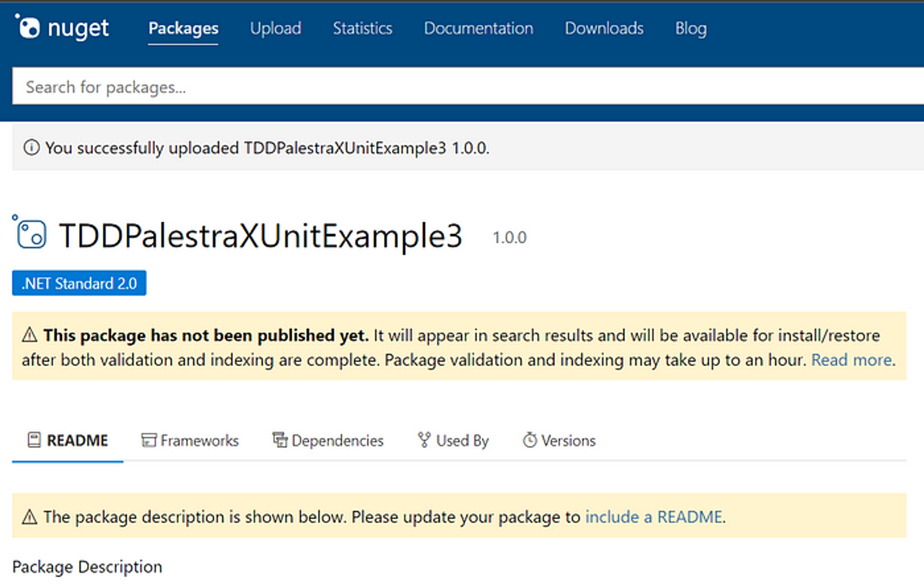Click the info icon in upload message
This screenshot has width=924, height=587.
pos(31,148)
